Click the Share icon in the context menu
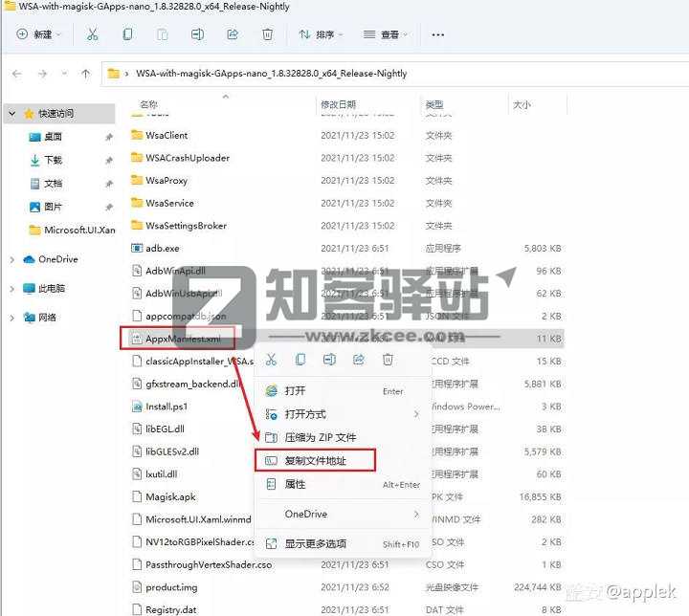689x616 pixels. click(359, 360)
